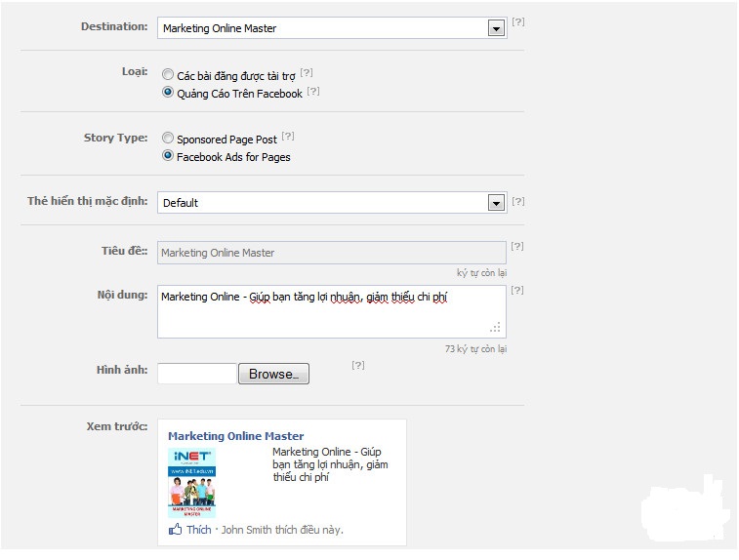739x560 pixels.
Task: Expand the Default tab dropdown arrow
Action: click(x=496, y=203)
